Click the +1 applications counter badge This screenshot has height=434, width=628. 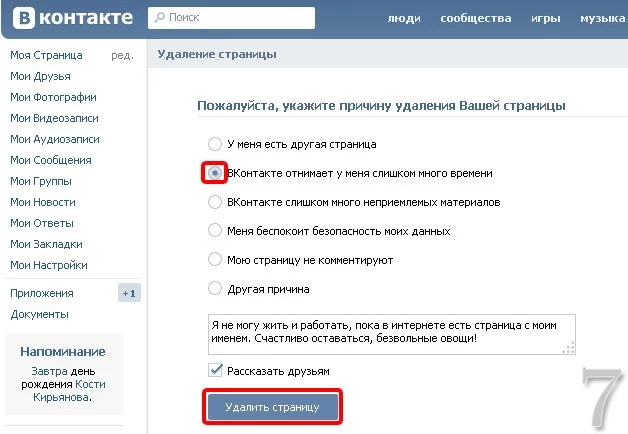[x=129, y=293]
